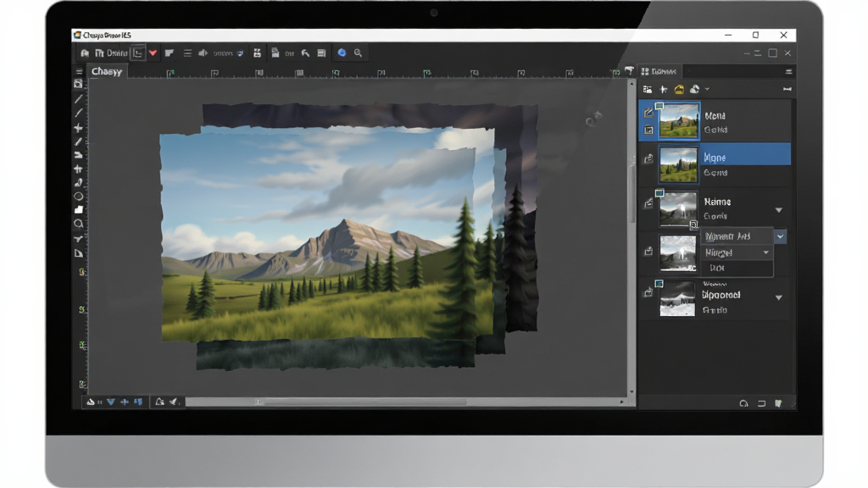
Task: Toggle the lock icon beside the highlighted layer
Action: [648, 159]
